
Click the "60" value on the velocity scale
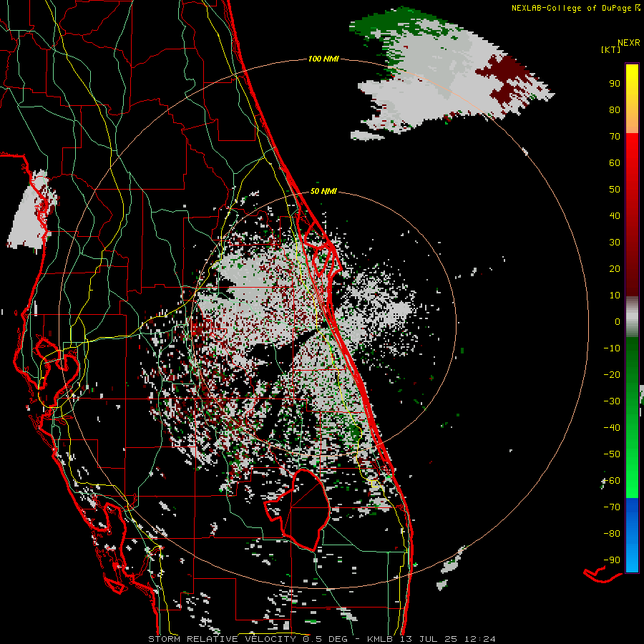click(615, 163)
